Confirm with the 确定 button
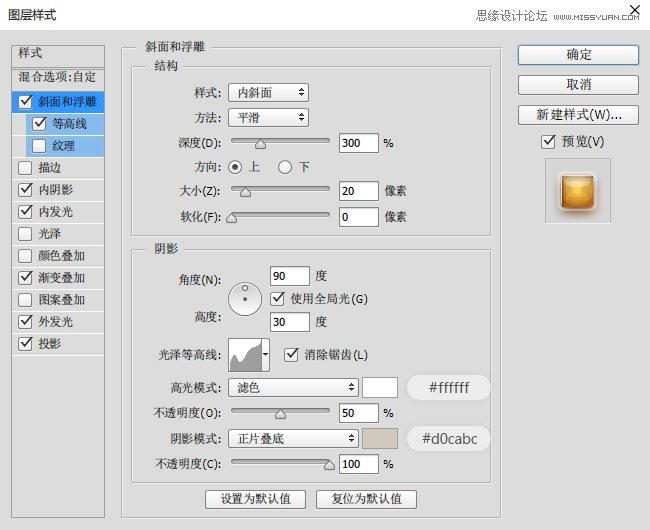Viewport: 650px width, 530px height. pos(578,55)
